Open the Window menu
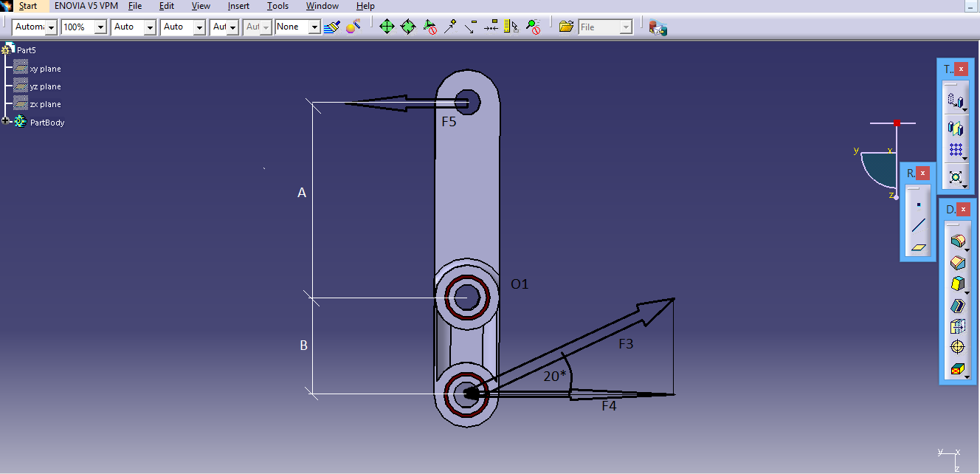The width and height of the screenshot is (980, 474). 322,6
